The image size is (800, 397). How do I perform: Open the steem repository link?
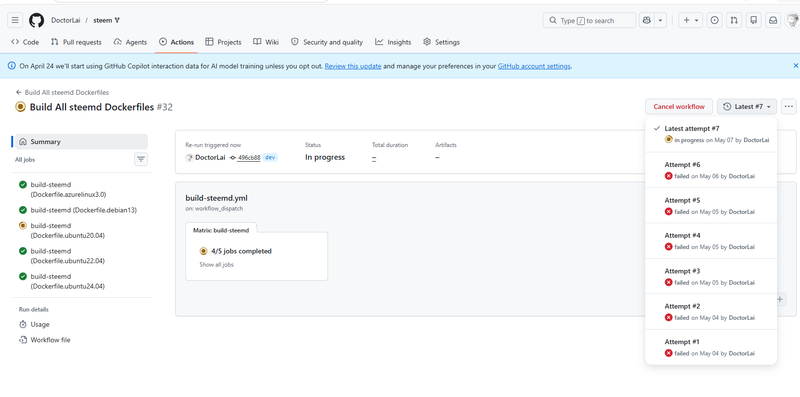click(103, 20)
